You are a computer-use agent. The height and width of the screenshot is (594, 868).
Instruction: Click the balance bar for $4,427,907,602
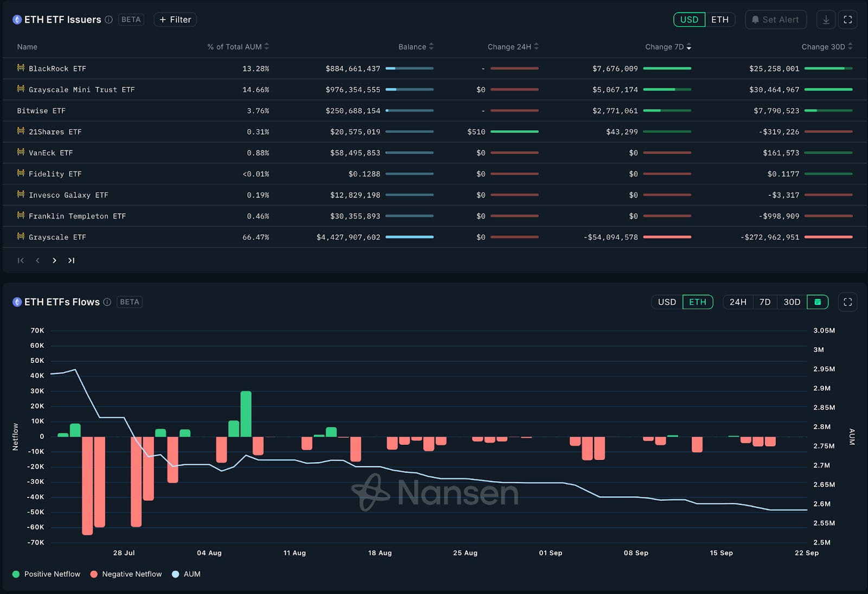pyautogui.click(x=410, y=237)
